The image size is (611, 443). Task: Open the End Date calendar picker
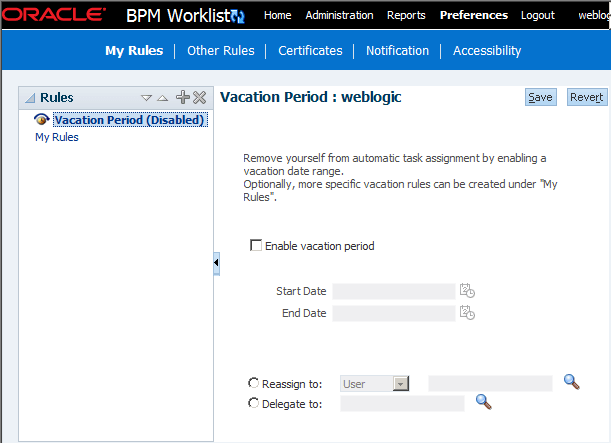(x=467, y=312)
